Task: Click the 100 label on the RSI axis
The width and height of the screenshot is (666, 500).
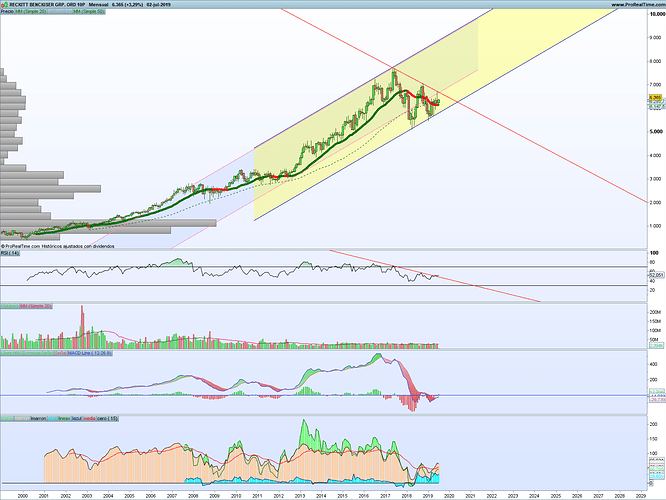Action: (654, 253)
